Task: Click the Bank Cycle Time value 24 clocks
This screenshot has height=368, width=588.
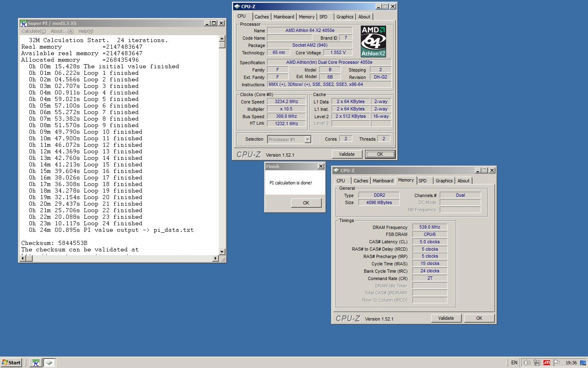Action: click(430, 271)
